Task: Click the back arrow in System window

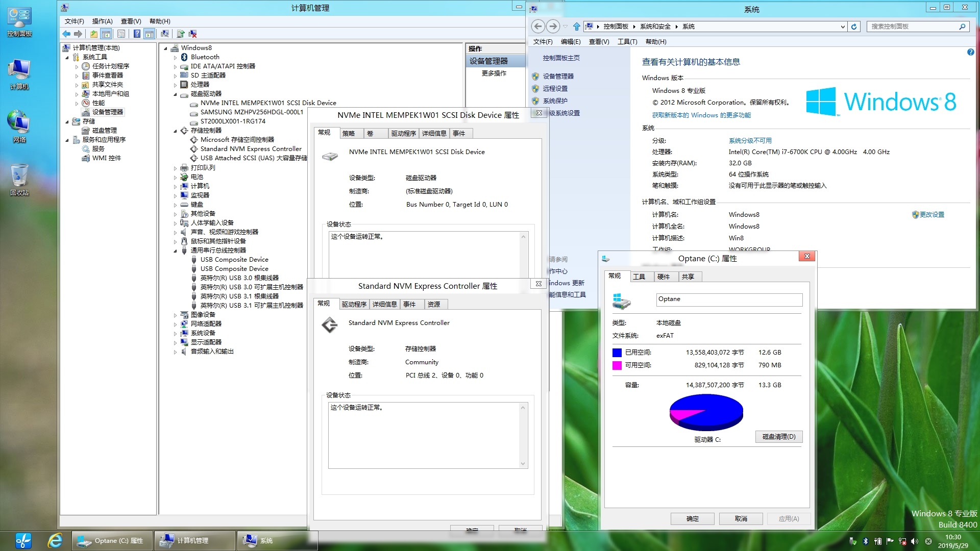Action: coord(538,26)
